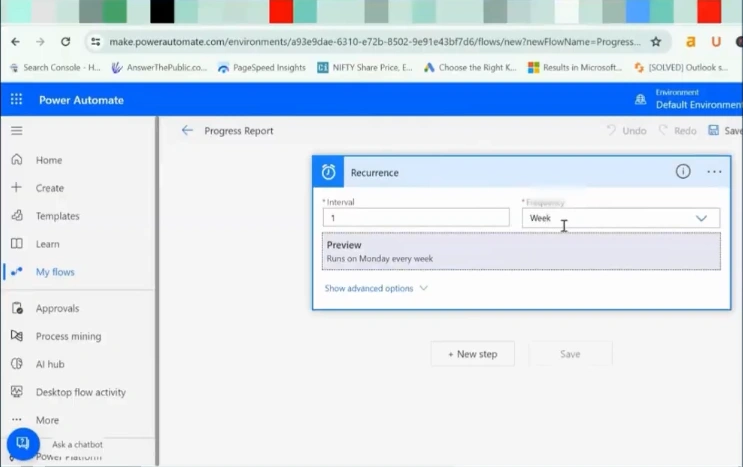Click Undo in the designer toolbar

tap(626, 131)
